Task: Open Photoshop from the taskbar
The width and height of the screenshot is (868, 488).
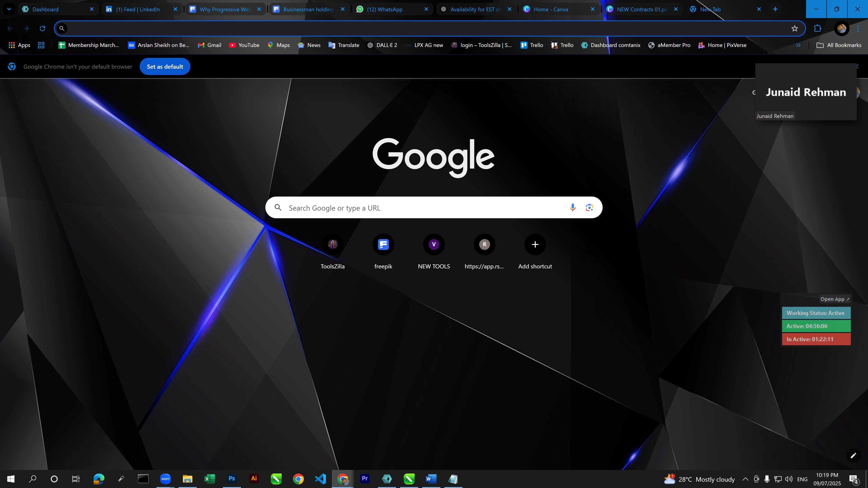Action: [x=231, y=479]
